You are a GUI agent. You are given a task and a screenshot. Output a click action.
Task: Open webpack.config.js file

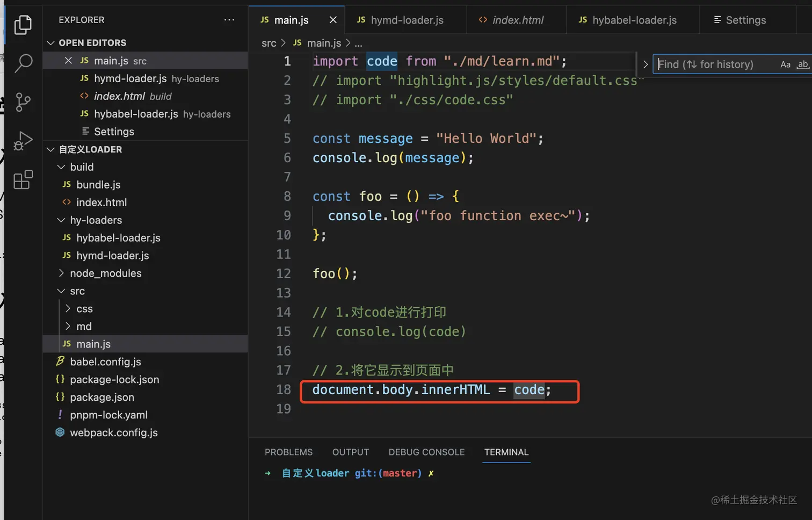[x=146, y=433]
